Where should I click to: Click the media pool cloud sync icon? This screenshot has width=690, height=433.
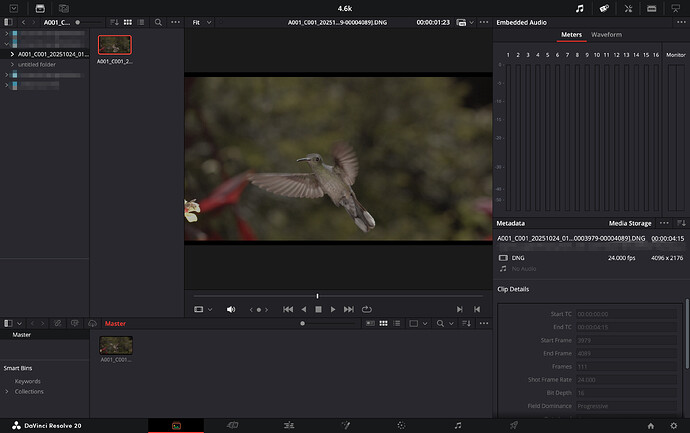(92, 323)
